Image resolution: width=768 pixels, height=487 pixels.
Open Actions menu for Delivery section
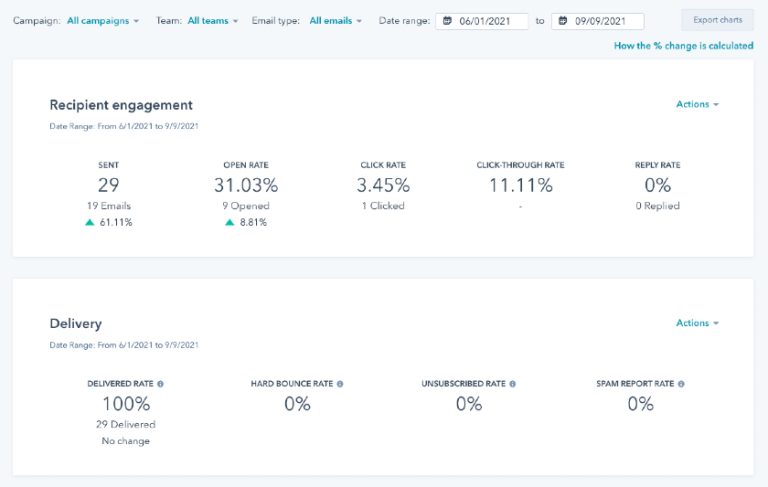[697, 323]
